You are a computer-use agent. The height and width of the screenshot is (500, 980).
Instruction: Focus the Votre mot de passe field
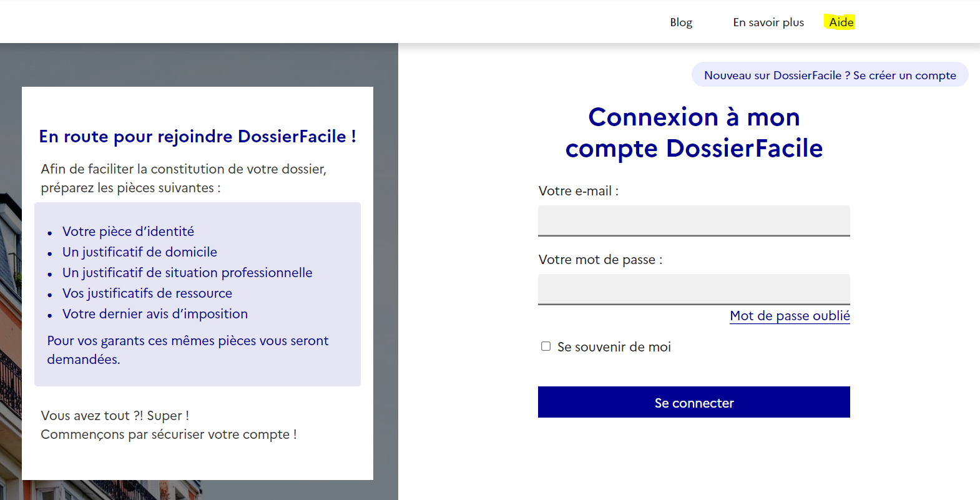(x=694, y=290)
